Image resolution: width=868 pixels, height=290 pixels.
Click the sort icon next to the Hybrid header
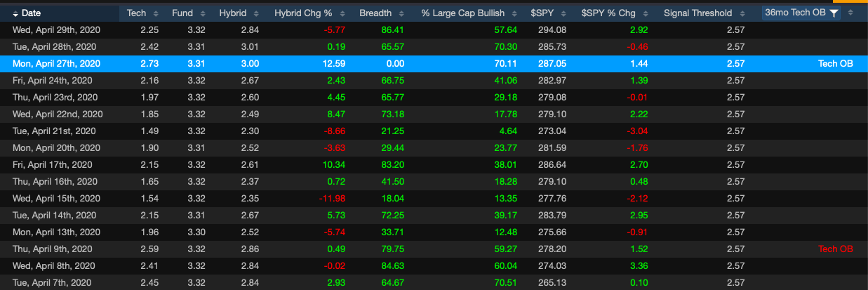pos(255,13)
